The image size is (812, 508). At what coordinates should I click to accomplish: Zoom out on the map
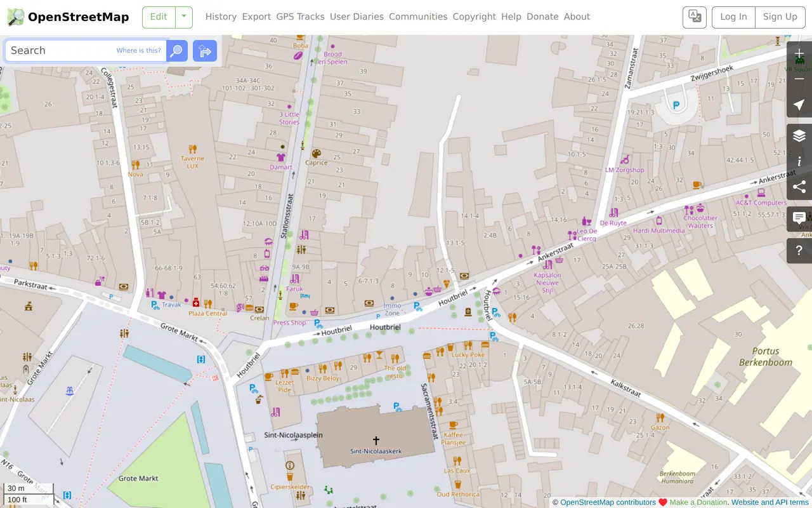coord(799,79)
